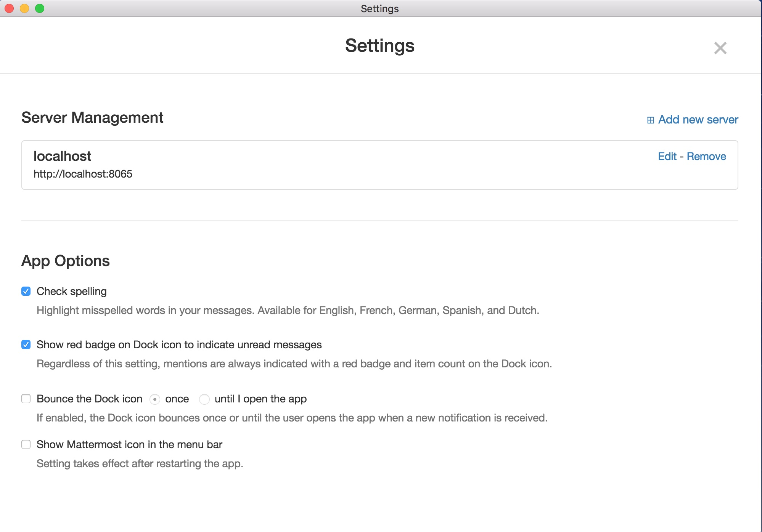Maximize the window with the green button

pos(40,8)
